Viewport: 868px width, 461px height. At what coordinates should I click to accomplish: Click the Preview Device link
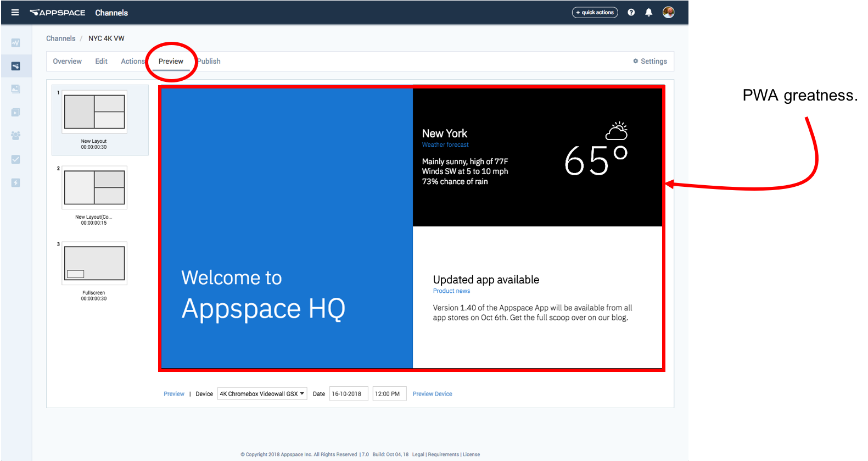tap(432, 394)
